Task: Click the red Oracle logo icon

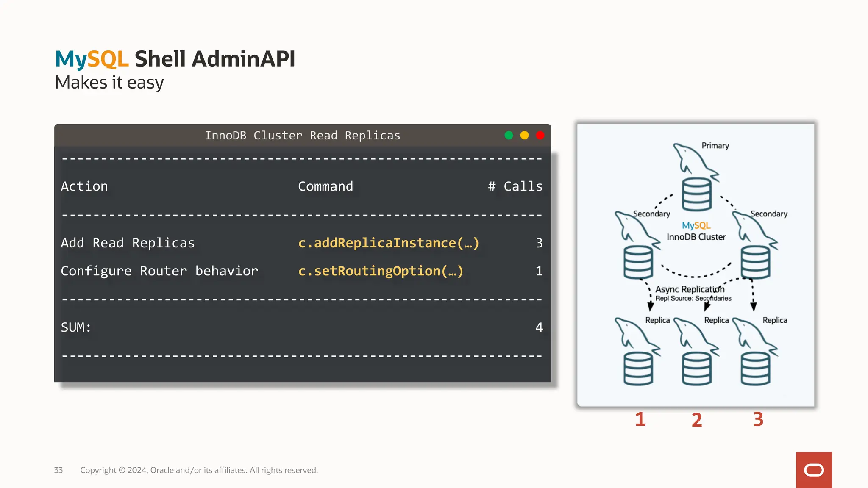Action: click(x=813, y=470)
